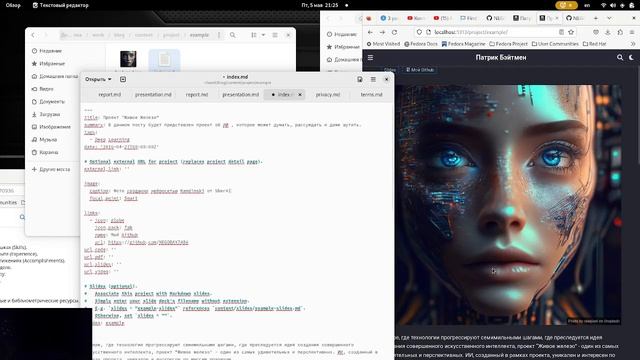Click the tracking protection shield icon
This screenshot has height=360, width=640.
419,32
